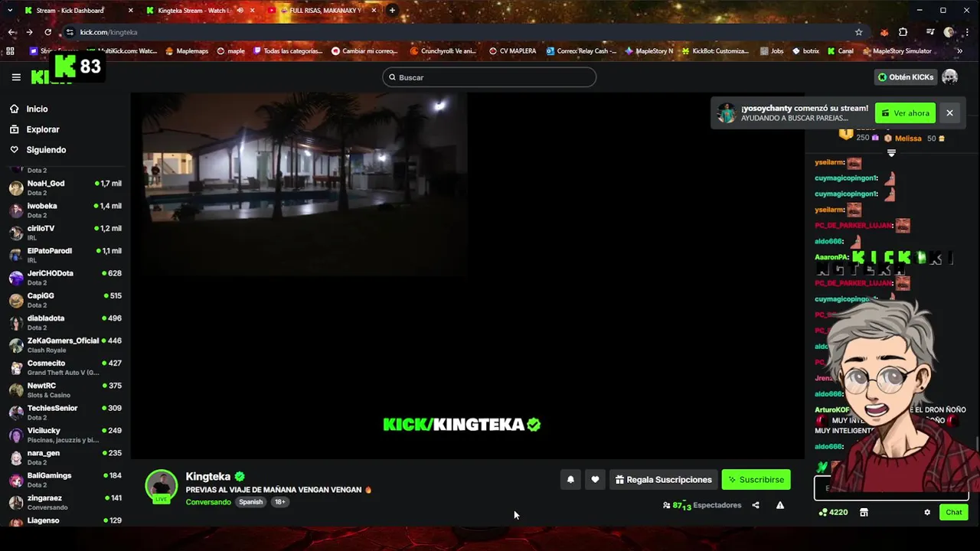Viewport: 980px width, 551px height.
Task: Focus the Buscar search field
Action: click(489, 77)
